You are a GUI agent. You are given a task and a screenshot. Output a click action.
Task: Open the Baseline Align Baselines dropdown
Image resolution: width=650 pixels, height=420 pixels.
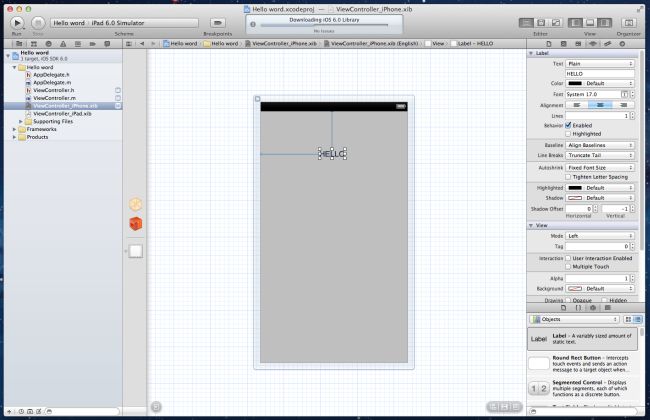[x=600, y=145]
